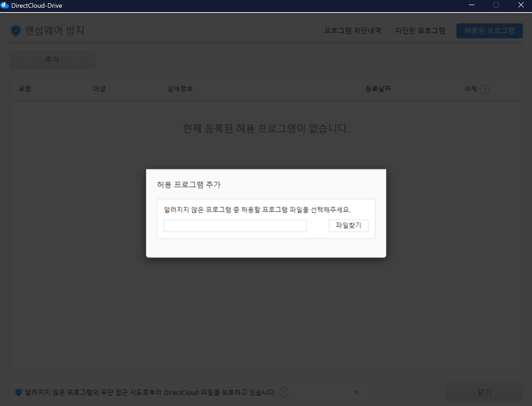Click the 대상 column header
The height and width of the screenshot is (406, 532).
[99, 89]
